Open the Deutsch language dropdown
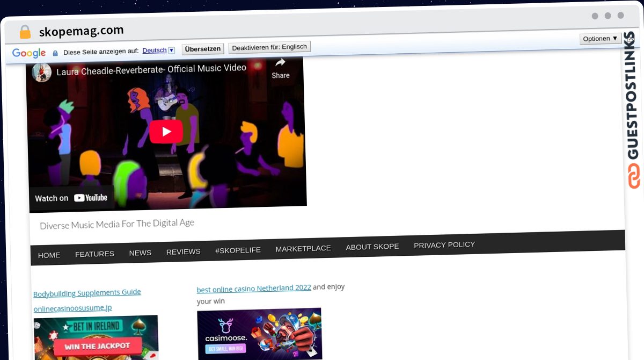 click(x=159, y=50)
